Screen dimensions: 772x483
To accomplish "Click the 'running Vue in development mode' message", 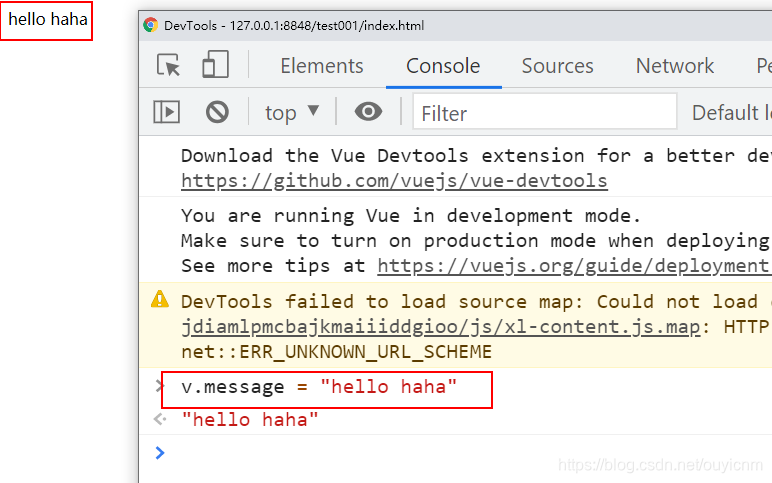I will [411, 216].
